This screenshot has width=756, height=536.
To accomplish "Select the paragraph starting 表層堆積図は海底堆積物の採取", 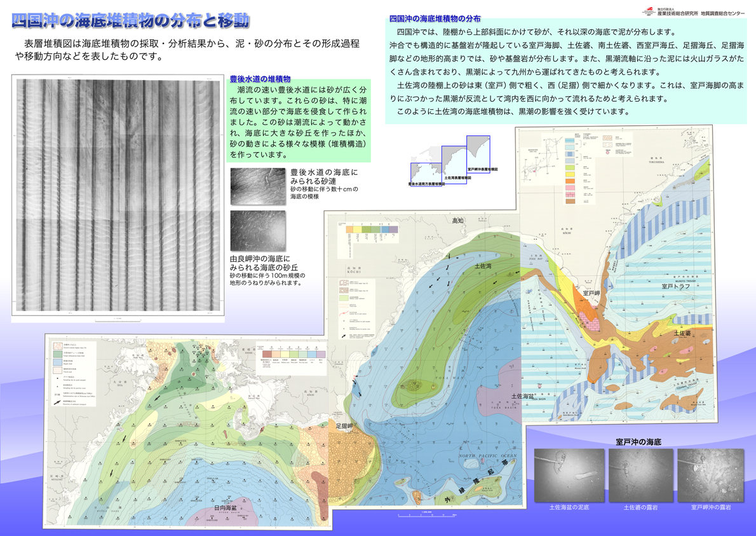I will pyautogui.click(x=187, y=50).
